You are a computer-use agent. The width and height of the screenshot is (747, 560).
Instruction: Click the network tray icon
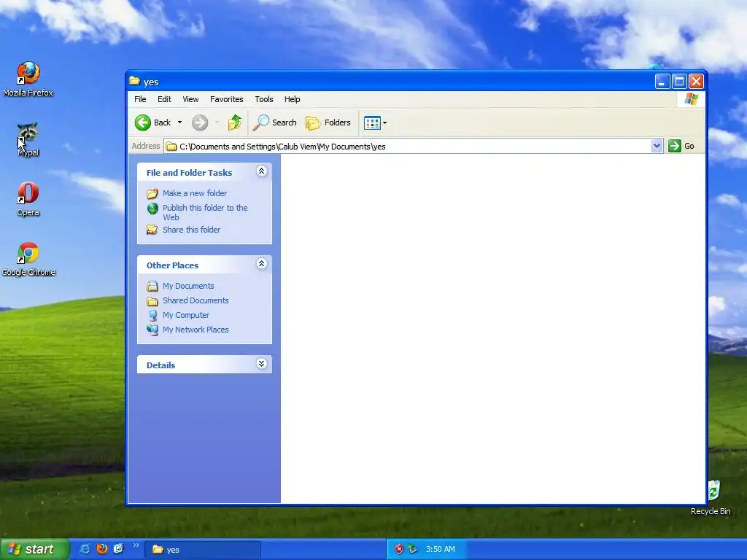pos(413,549)
